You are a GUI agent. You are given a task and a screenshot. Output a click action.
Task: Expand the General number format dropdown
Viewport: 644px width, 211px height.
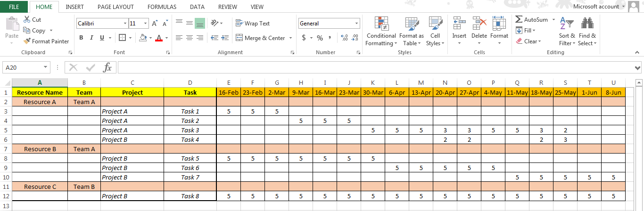(x=356, y=24)
